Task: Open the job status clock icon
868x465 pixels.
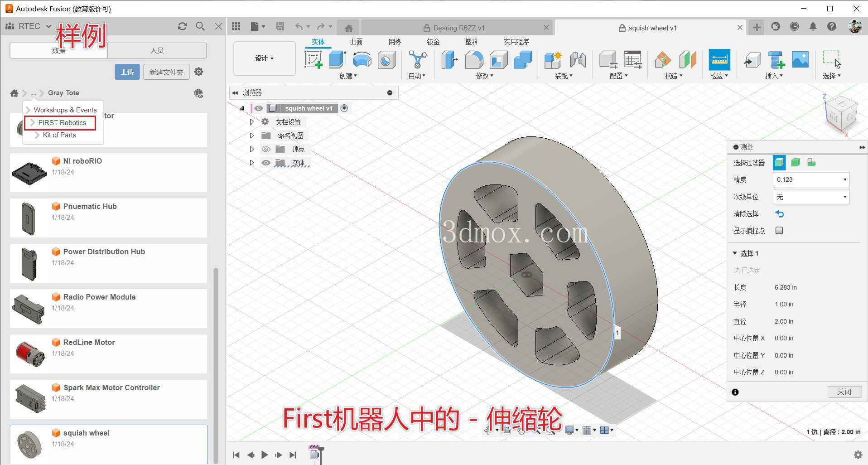Action: click(x=794, y=26)
